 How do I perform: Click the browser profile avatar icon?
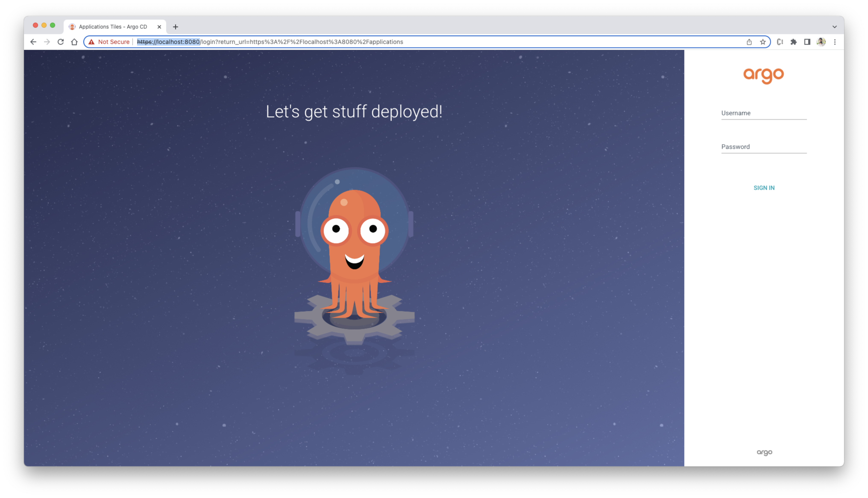point(821,42)
